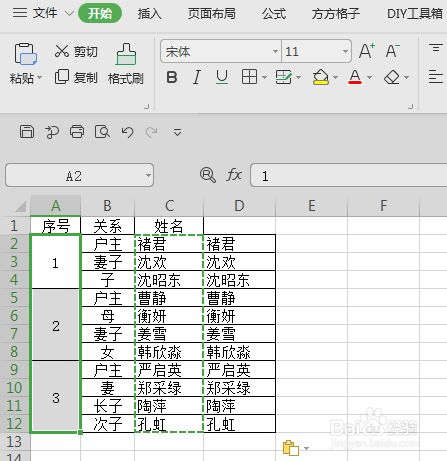
Task: Click cell 姓名 header
Action: [x=169, y=226]
